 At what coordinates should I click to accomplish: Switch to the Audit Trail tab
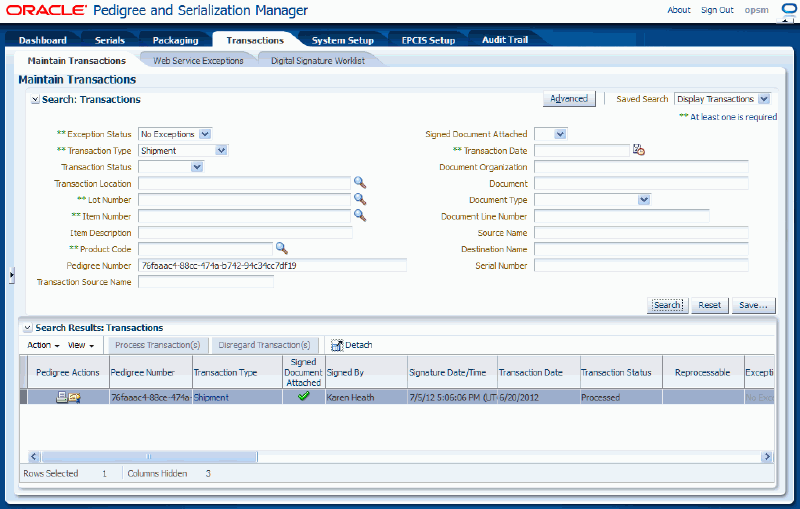(505, 40)
